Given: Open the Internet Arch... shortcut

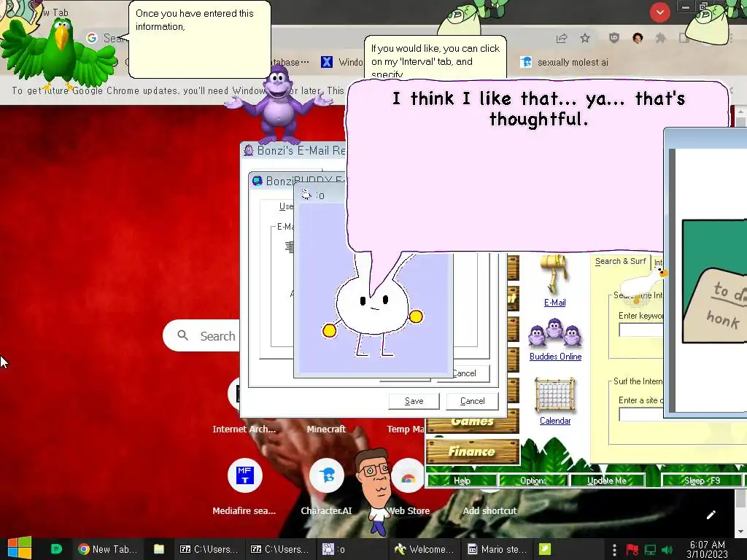Looking at the screenshot, I should click(244, 429).
